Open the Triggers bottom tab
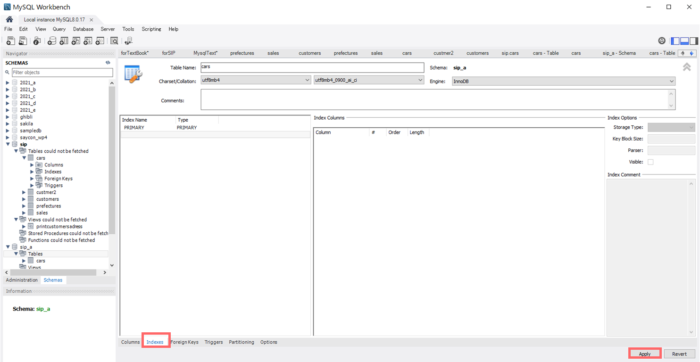Screen dimensions: 700x362 coord(214,342)
